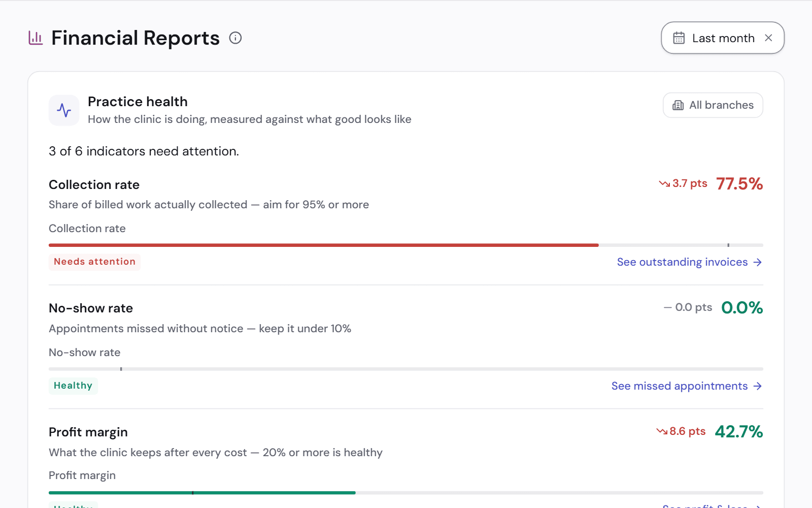Click the calendar icon in date filter
812x508 pixels.
coord(679,38)
